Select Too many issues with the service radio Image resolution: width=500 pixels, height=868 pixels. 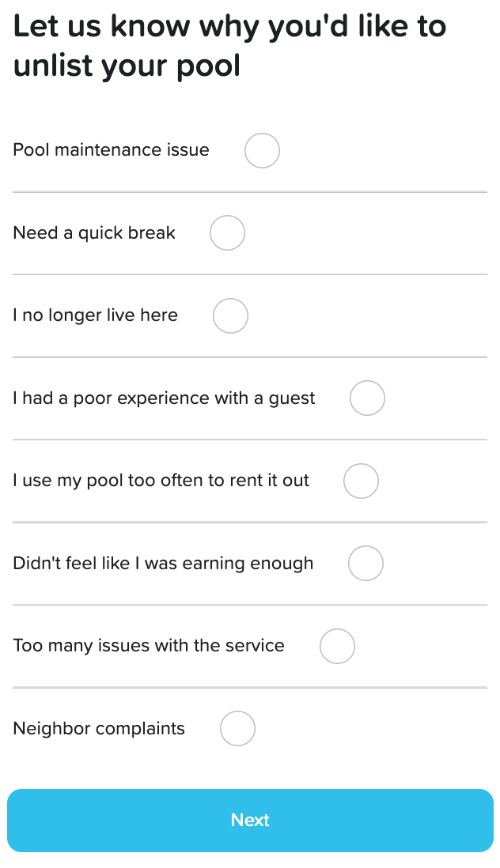tap(337, 646)
